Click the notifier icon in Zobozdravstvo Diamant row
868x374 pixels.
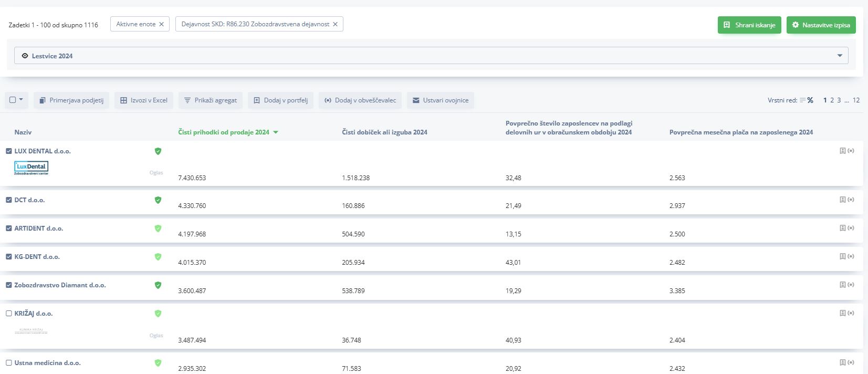851,285
